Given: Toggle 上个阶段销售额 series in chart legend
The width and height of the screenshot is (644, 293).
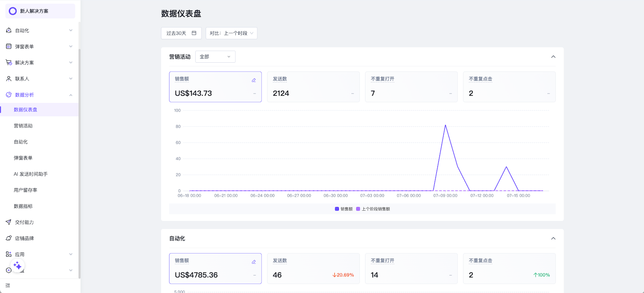Looking at the screenshot, I should [x=373, y=209].
